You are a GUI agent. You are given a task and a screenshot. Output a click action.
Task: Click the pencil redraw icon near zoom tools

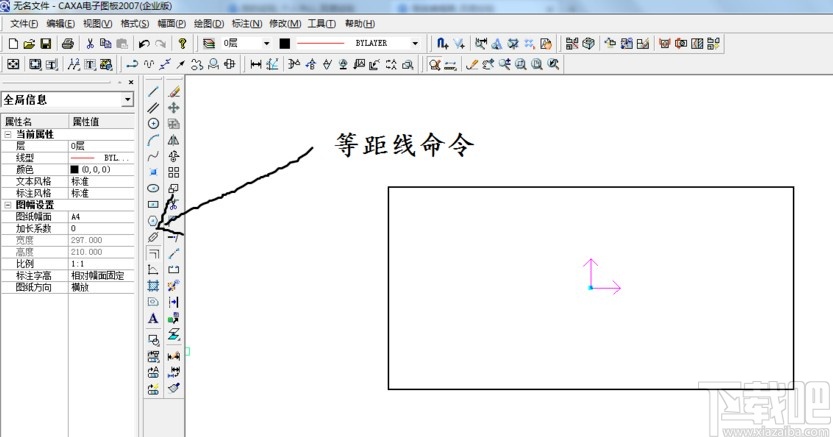point(472,64)
